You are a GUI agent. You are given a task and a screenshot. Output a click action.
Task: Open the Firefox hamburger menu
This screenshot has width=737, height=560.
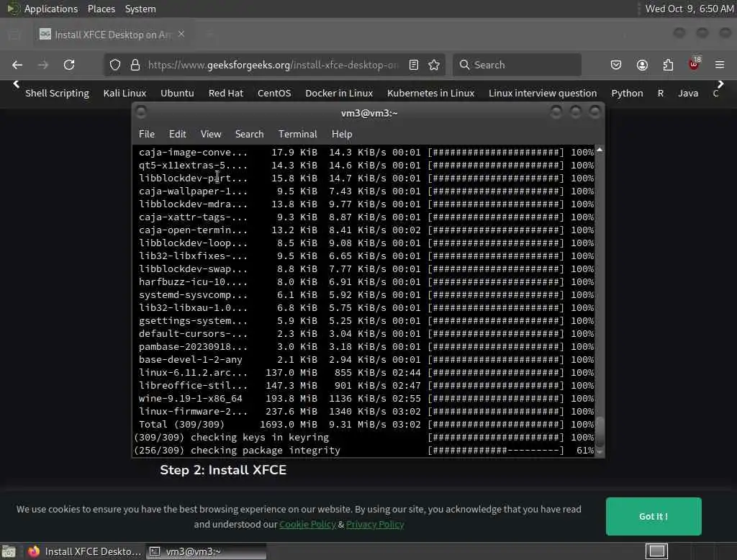[720, 65]
